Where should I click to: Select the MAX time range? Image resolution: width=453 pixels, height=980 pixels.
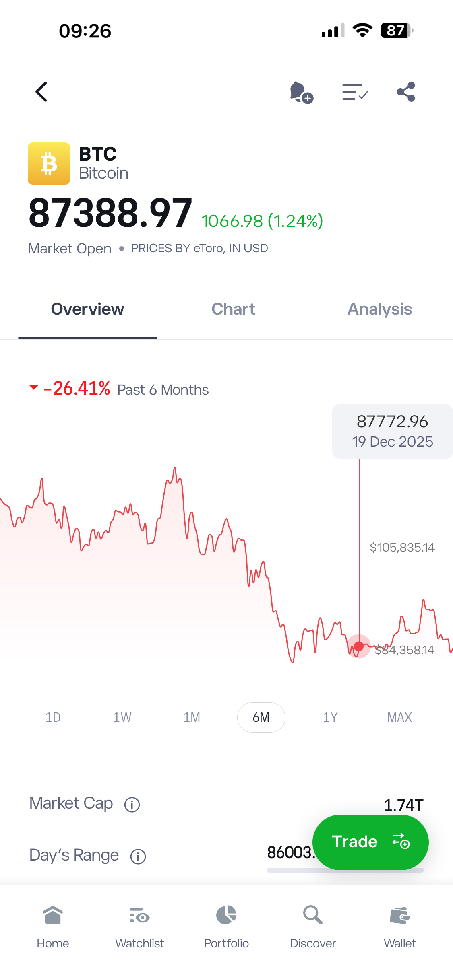pyautogui.click(x=399, y=717)
